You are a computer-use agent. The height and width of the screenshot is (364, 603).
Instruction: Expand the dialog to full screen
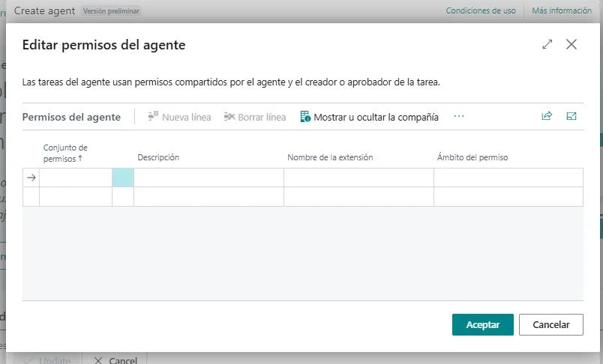pyautogui.click(x=547, y=45)
